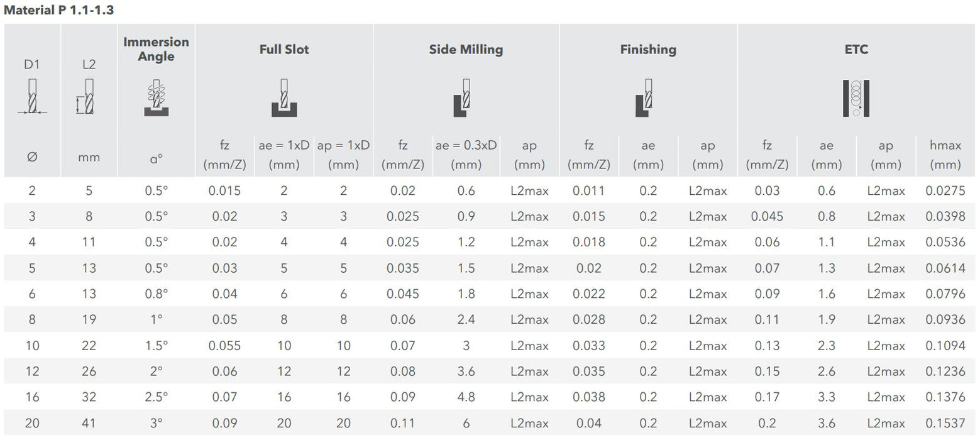Click the Full Slot milling icon
Viewport: 980px width, 440px height.
coord(284,97)
